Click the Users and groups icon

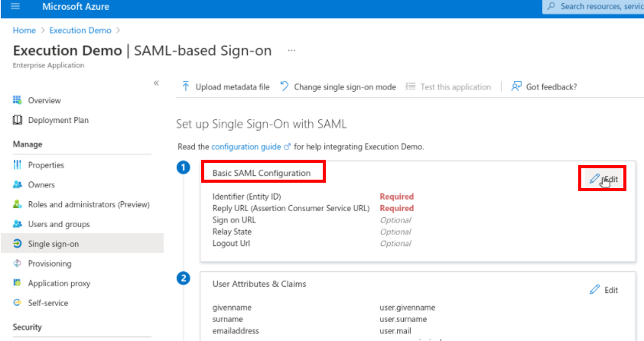click(x=18, y=224)
